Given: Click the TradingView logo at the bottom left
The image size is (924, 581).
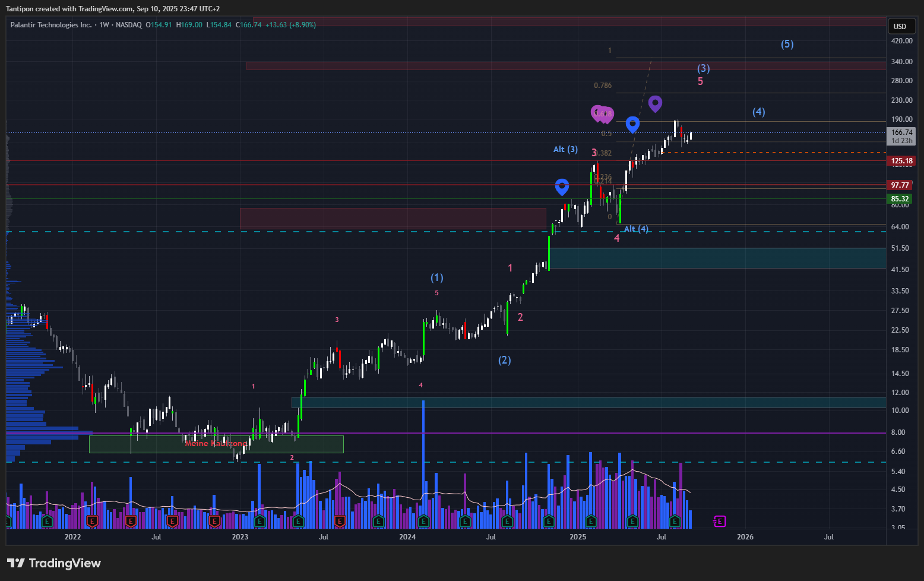Looking at the screenshot, I should (54, 563).
